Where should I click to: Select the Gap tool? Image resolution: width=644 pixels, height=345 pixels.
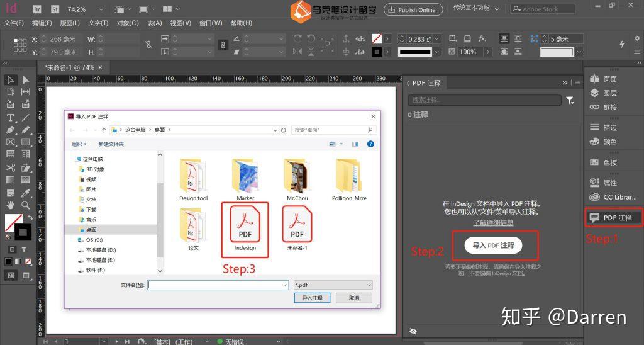(x=25, y=92)
